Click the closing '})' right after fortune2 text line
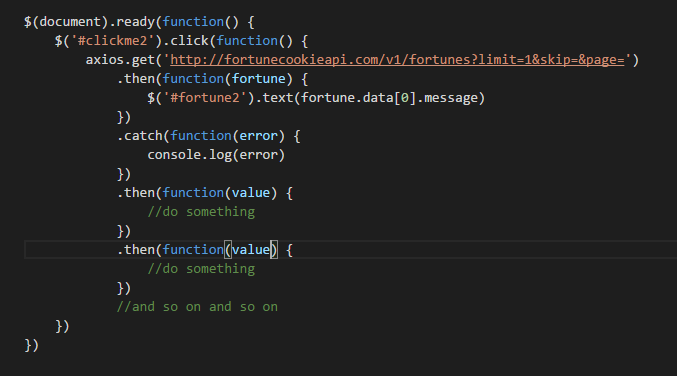This screenshot has height=376, width=677. (x=124, y=117)
